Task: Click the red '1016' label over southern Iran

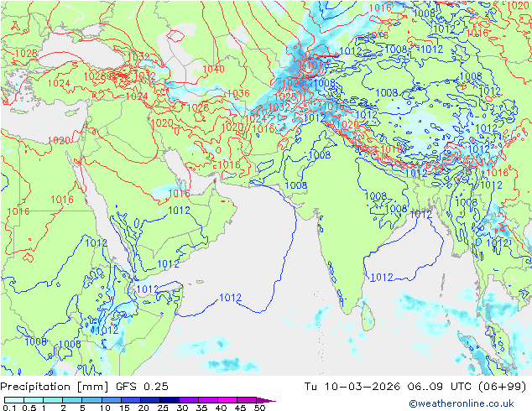Action: [229, 164]
